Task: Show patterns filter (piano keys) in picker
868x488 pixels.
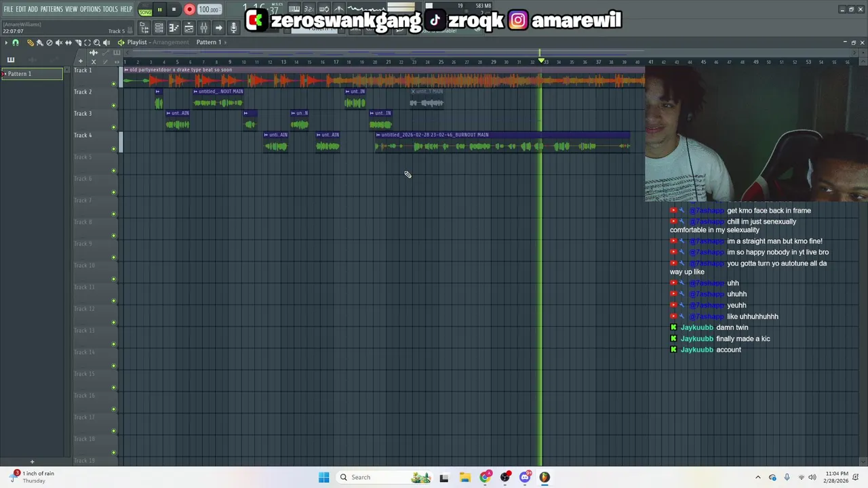Action: pos(11,60)
